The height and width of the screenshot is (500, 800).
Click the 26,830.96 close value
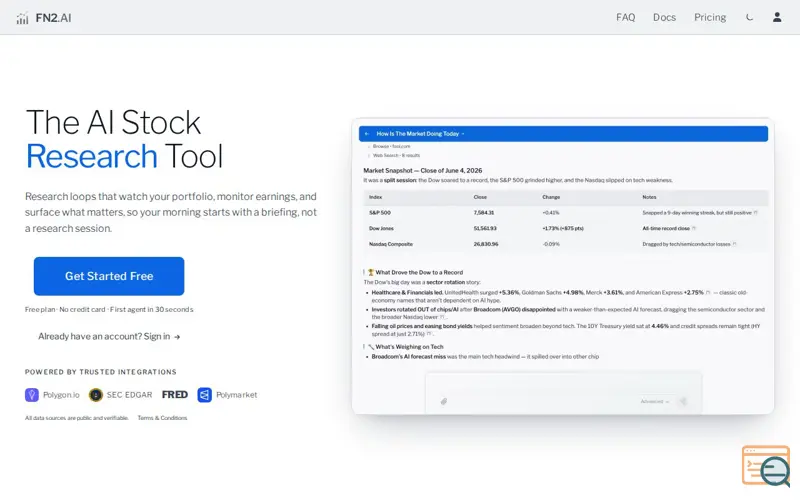click(486, 244)
